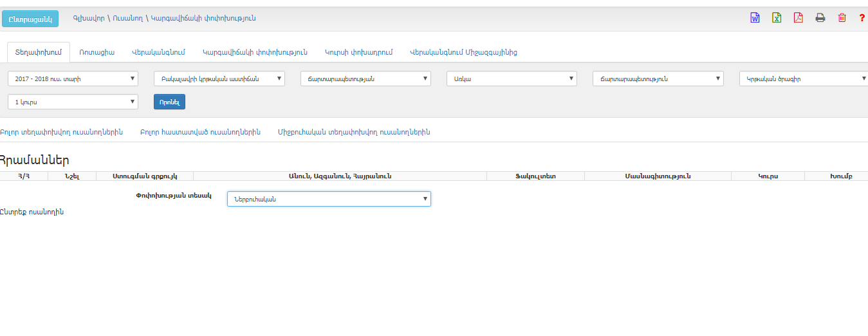Viewport: 868px width, 336px height.
Task: Open the 2017 - 2018 academic year dropdown
Action: 73,79
